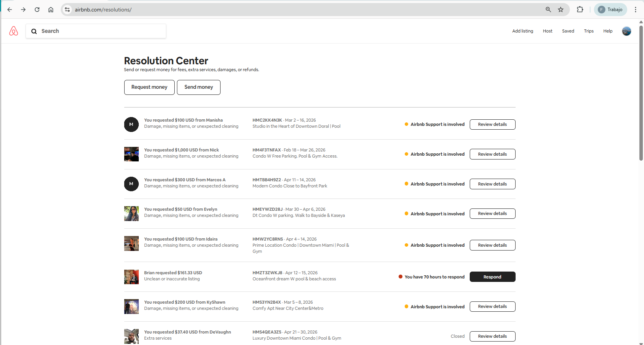Open the Saved menu item
Screen dimensions: 644x345
568,31
